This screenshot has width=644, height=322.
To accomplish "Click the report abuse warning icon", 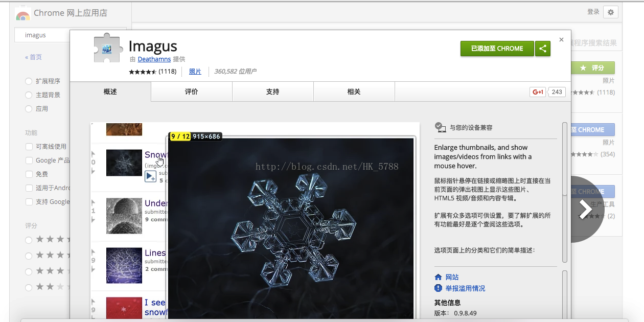I will [x=438, y=288].
